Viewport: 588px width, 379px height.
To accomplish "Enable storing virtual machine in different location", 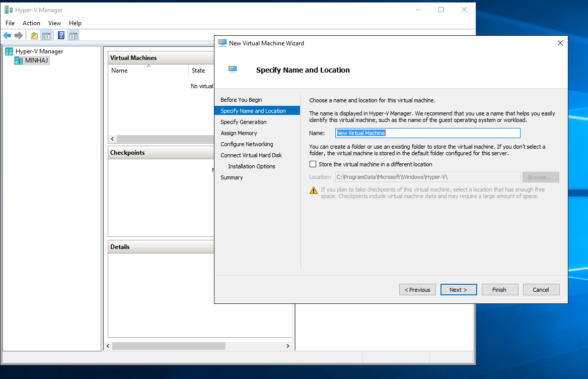I will pos(313,164).
